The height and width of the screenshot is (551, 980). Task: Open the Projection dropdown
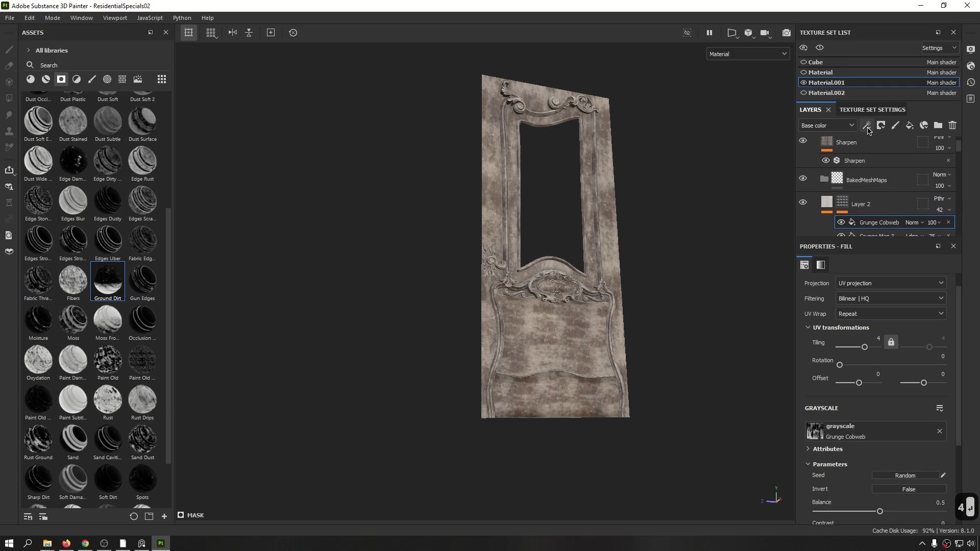[891, 283]
